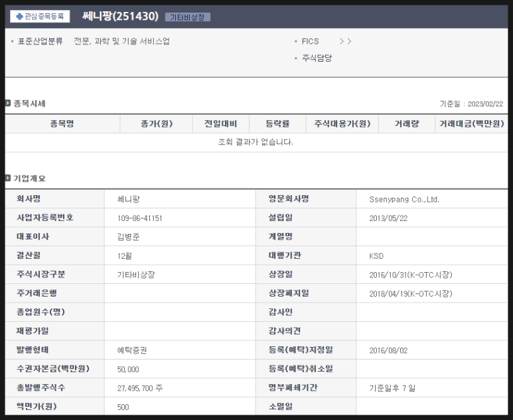Click the 계열명 row label

click(x=280, y=237)
